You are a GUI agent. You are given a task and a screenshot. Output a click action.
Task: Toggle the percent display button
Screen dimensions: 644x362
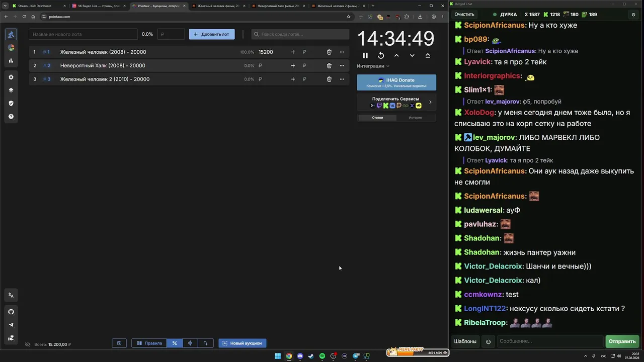tap(175, 343)
